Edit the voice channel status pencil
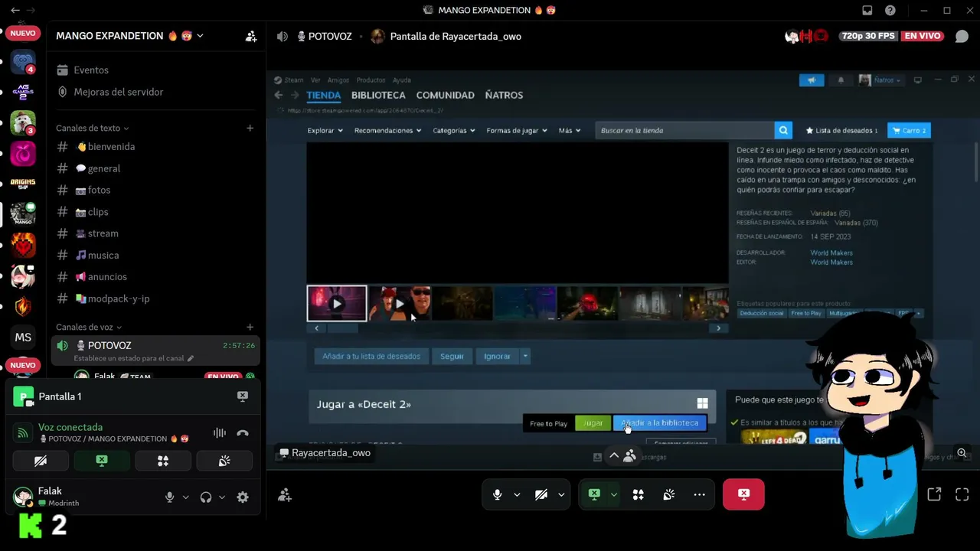 (191, 358)
